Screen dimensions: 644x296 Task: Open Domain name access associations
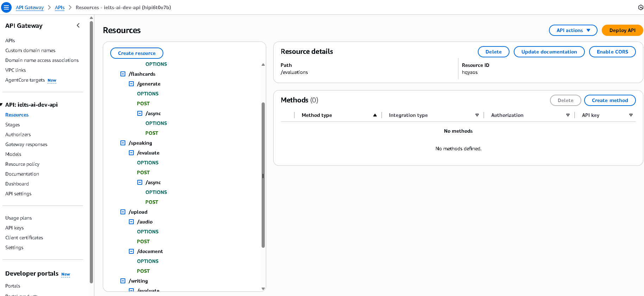(x=42, y=60)
